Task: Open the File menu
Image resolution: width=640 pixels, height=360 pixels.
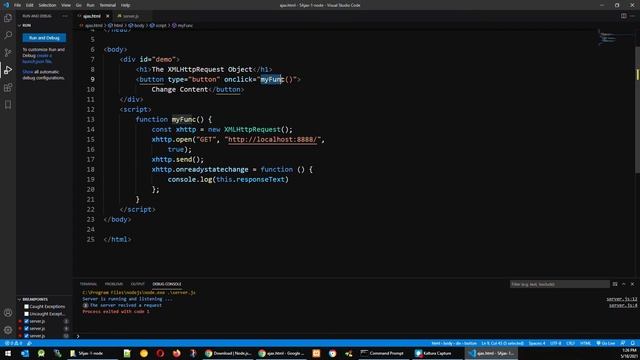Action: [x=17, y=5]
